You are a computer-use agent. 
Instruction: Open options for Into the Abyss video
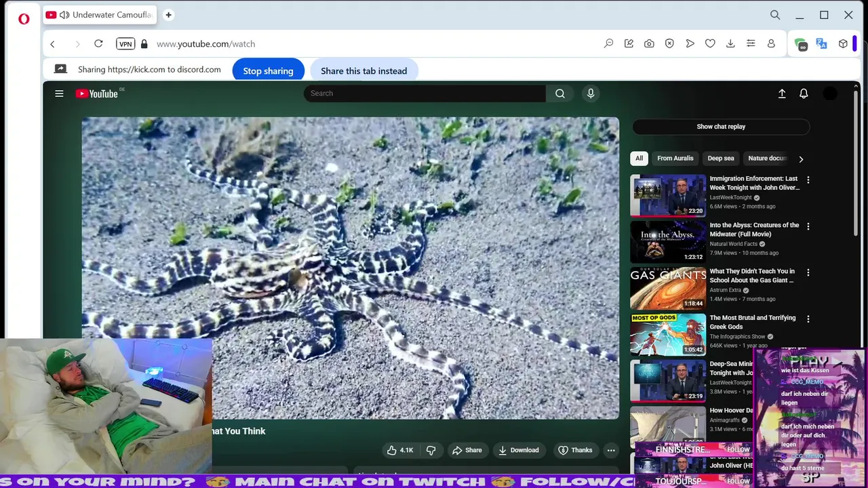808,226
